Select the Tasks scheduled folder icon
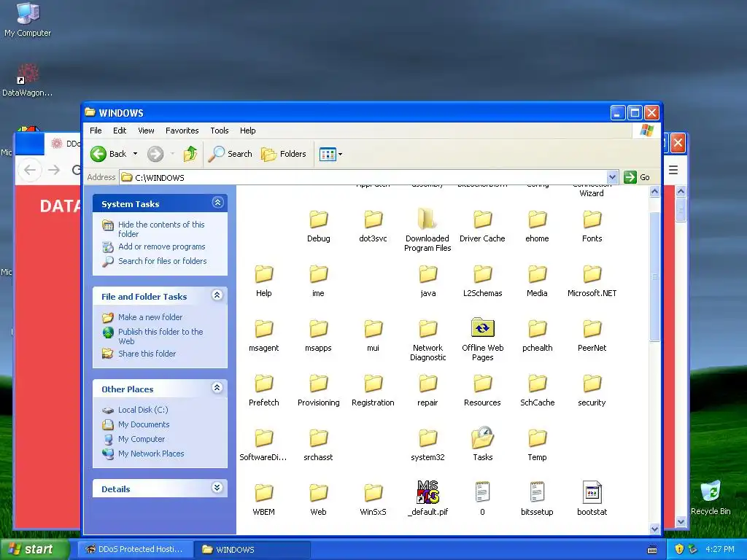 pyautogui.click(x=483, y=437)
